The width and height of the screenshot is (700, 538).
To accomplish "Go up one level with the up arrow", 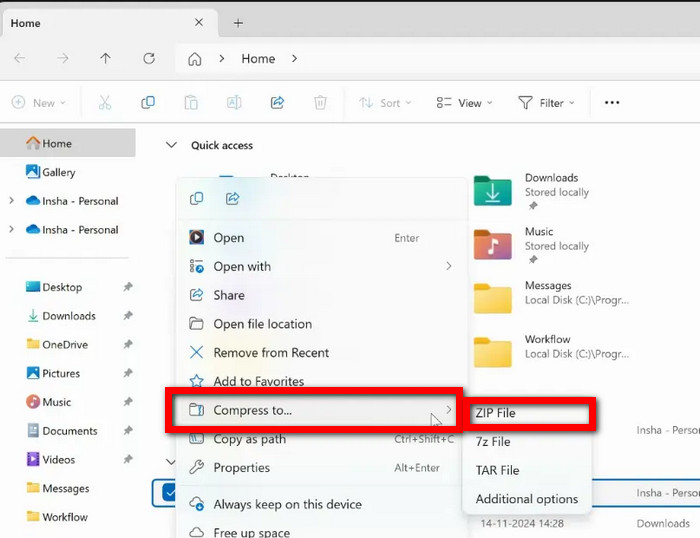I will click(105, 58).
